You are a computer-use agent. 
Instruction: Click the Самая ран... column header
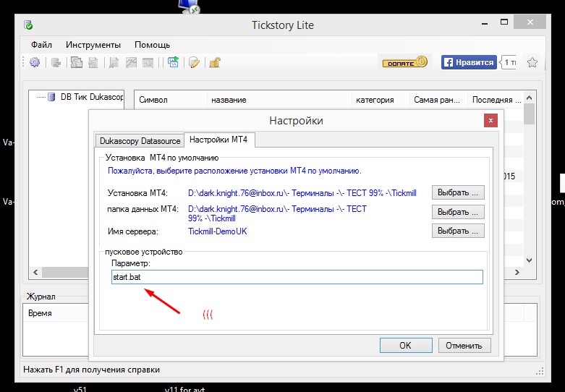click(438, 100)
